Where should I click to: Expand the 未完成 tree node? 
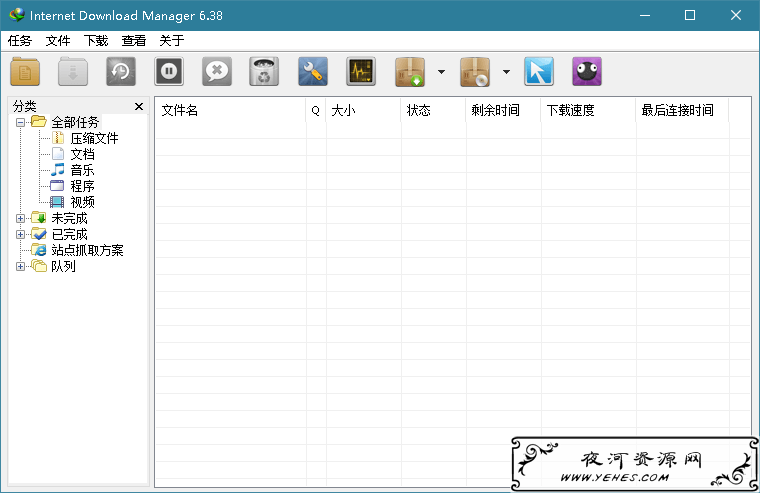20,218
